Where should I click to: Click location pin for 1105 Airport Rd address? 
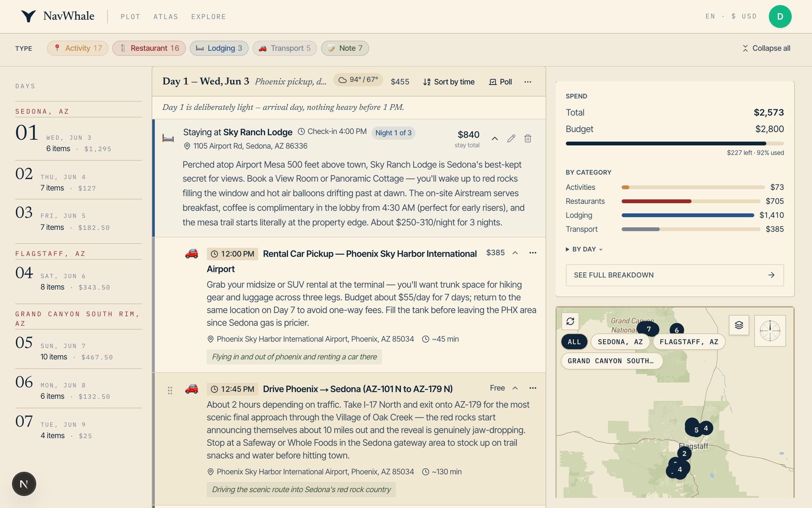click(187, 146)
